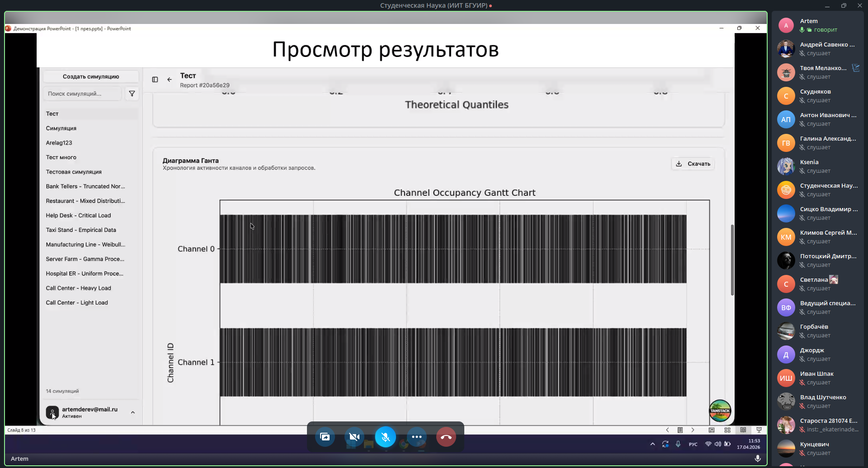The height and width of the screenshot is (468, 868).
Task: Switch to slide sorter grid view icon
Action: click(727, 430)
